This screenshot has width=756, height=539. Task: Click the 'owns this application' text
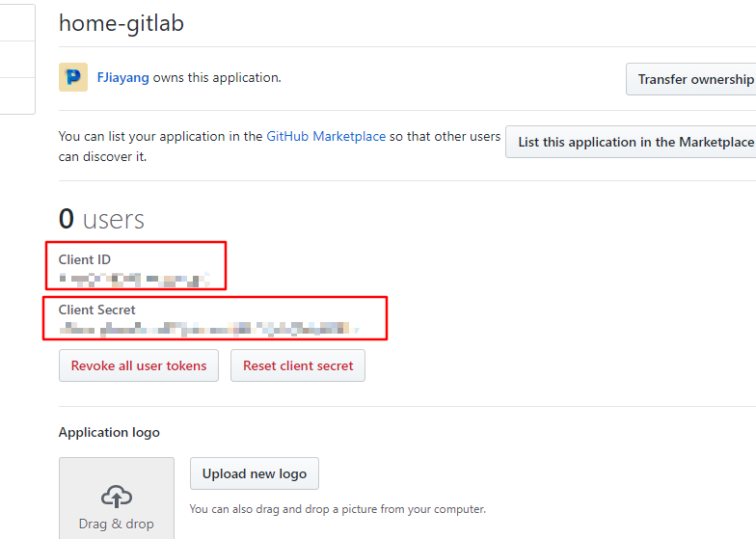(x=217, y=78)
